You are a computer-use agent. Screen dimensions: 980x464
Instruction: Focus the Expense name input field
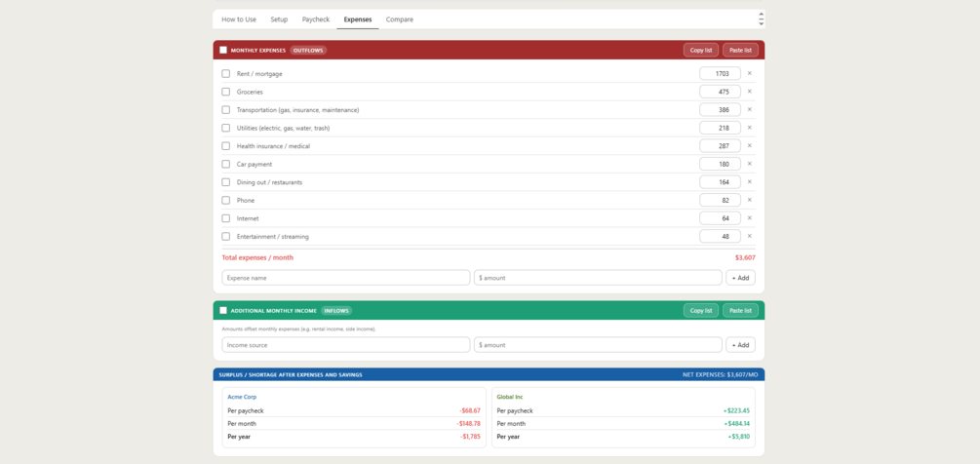345,278
